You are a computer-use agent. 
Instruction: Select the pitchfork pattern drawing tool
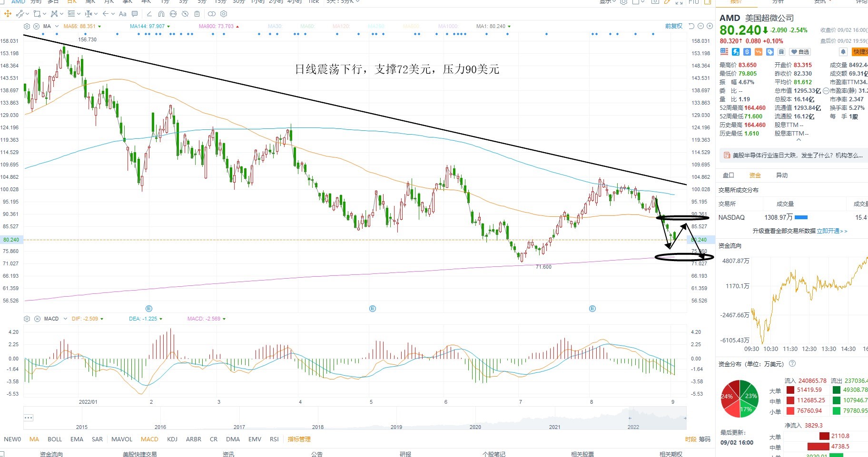pyautogui.click(x=54, y=14)
